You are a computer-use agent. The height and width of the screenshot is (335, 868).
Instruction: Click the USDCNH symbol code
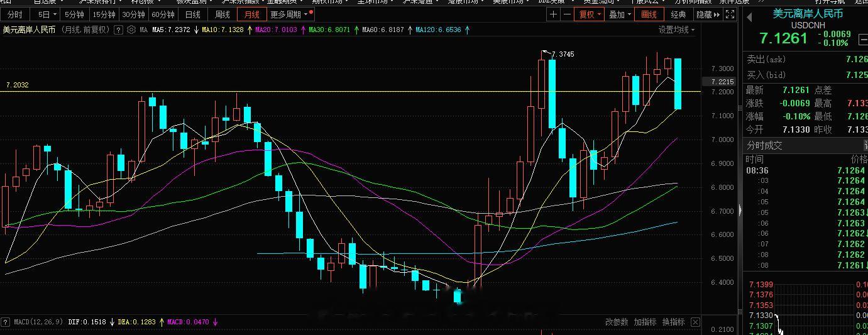click(807, 25)
